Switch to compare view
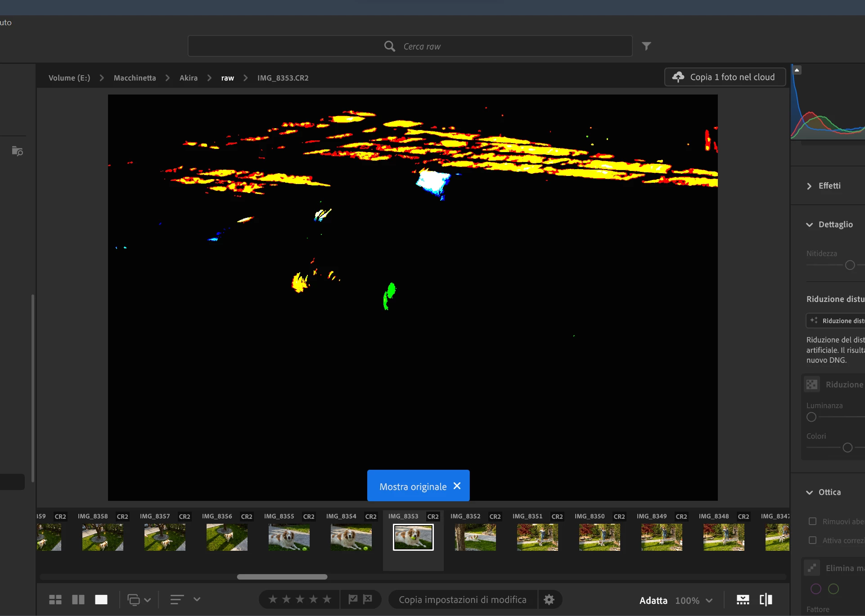Image resolution: width=865 pixels, height=616 pixels. tap(78, 599)
